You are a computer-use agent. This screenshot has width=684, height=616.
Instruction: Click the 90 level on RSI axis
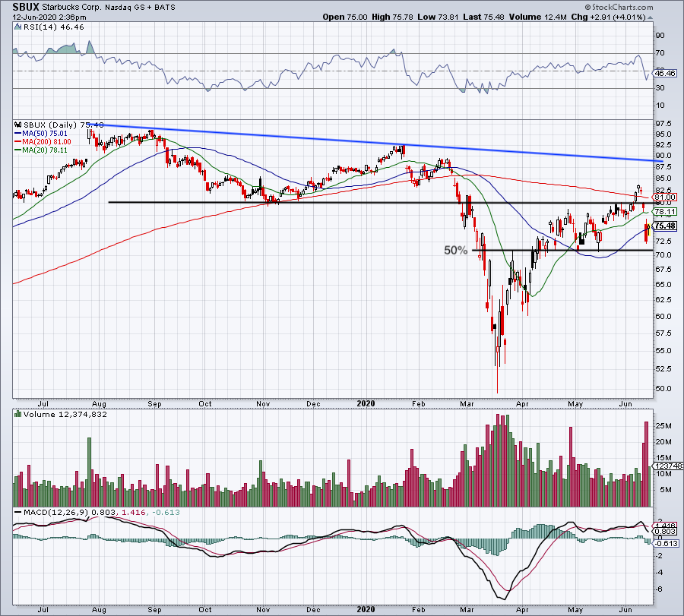pos(660,35)
